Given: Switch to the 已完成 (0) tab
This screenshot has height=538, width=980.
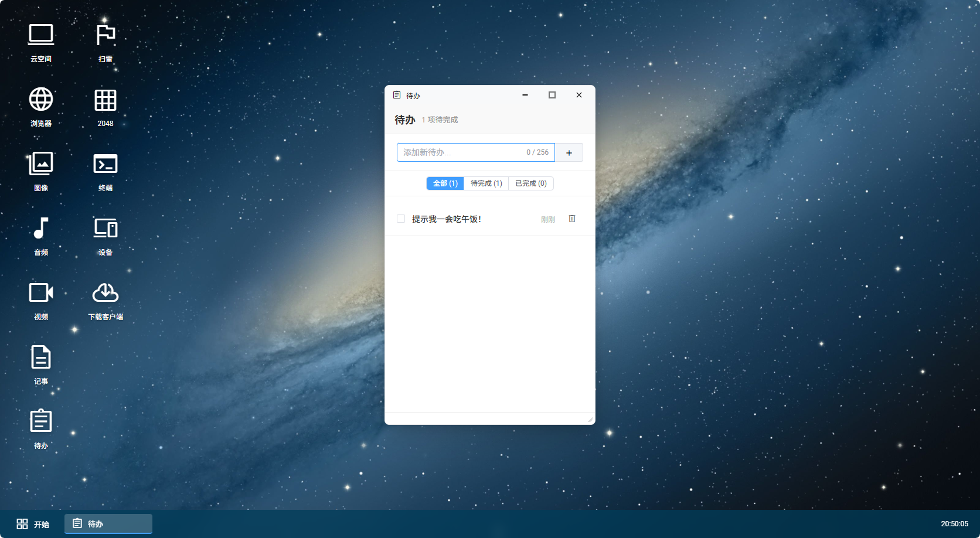Looking at the screenshot, I should coord(531,183).
